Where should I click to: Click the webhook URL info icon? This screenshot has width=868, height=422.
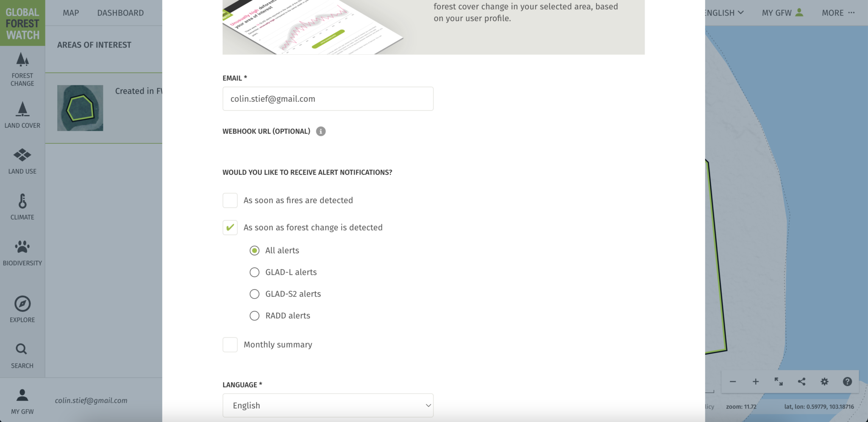321,131
